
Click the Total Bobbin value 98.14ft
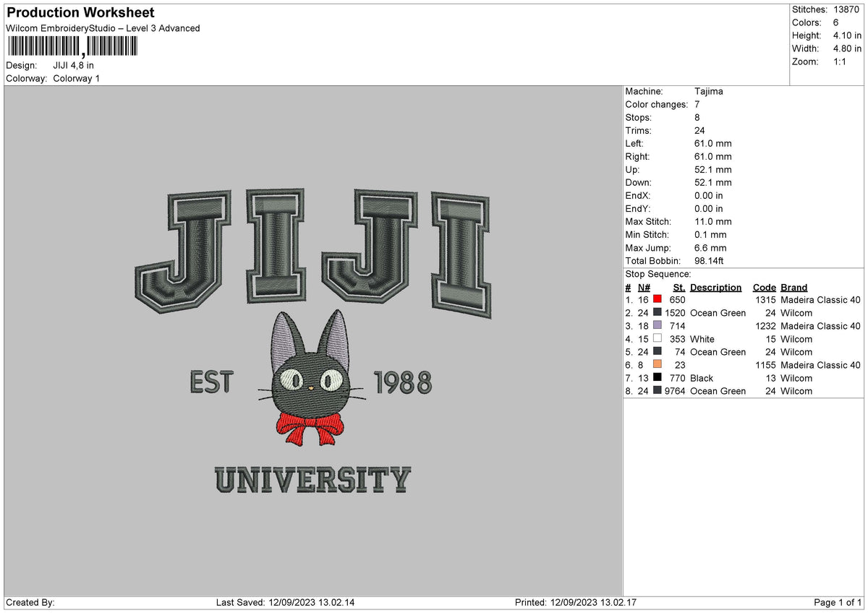[709, 260]
